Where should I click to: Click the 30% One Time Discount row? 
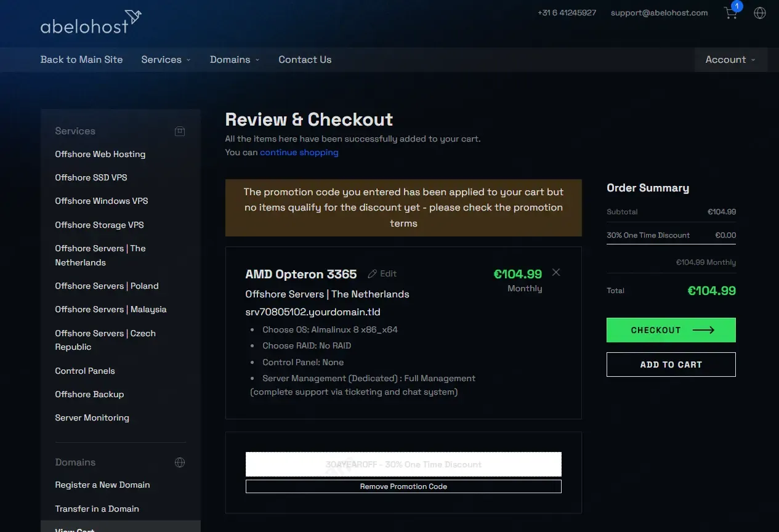tap(671, 235)
